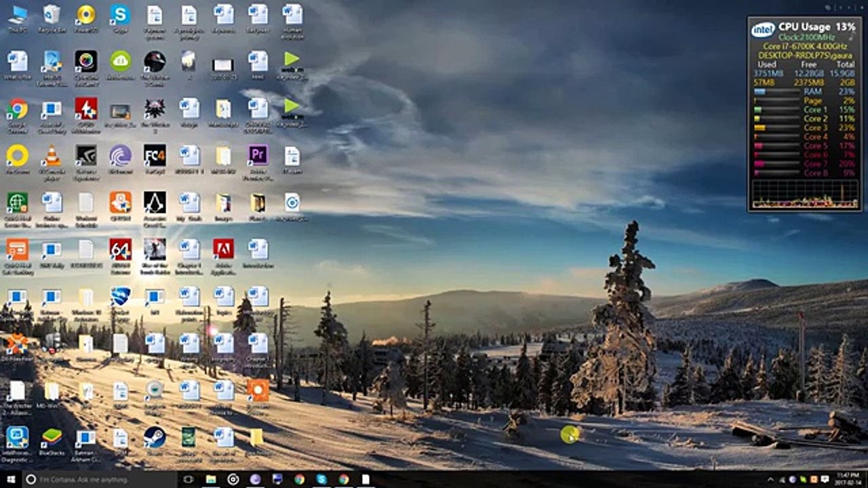
Task: Select the Adobe Premiere Pro desktop shortcut
Action: pos(258,161)
